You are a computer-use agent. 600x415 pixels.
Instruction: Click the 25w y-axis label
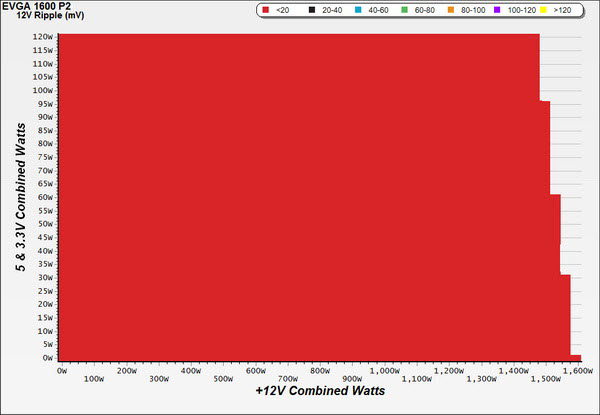click(45, 291)
